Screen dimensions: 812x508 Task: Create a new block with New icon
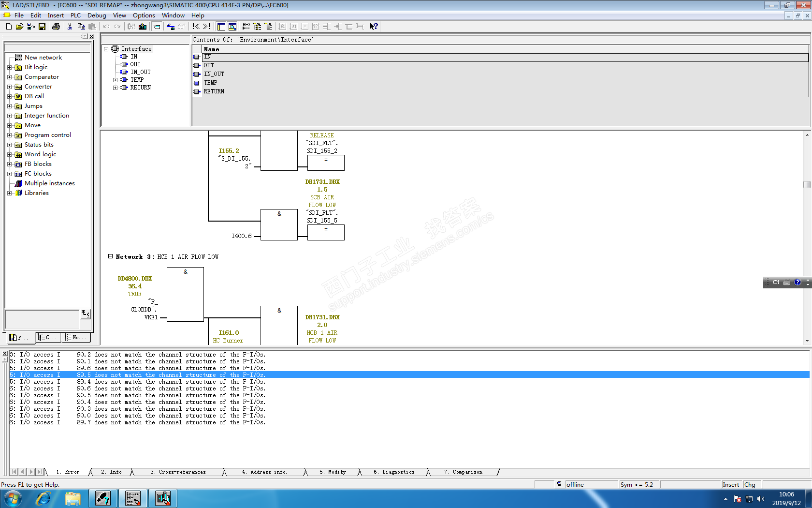[x=9, y=27]
